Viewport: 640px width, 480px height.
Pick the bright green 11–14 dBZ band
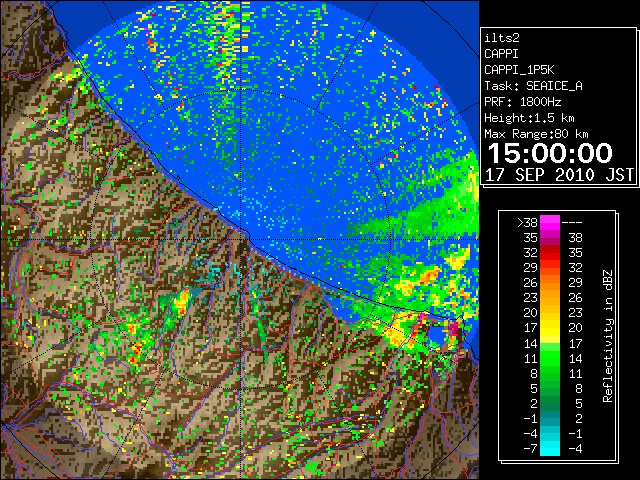click(550, 358)
